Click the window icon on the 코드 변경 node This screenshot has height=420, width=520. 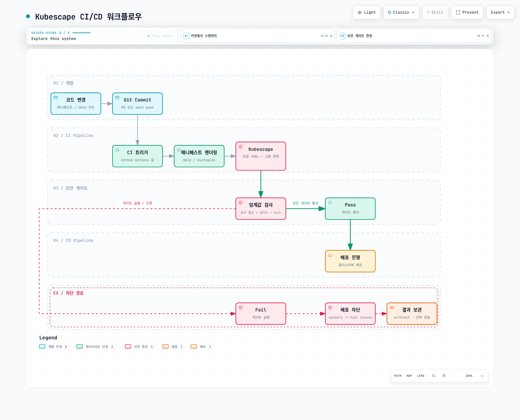click(x=56, y=98)
